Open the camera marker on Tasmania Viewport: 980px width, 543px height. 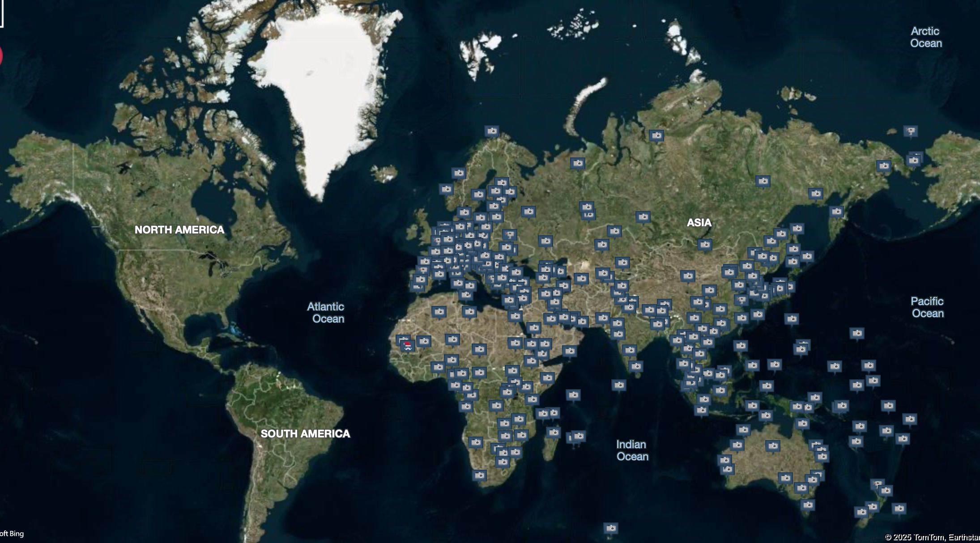coord(808,505)
